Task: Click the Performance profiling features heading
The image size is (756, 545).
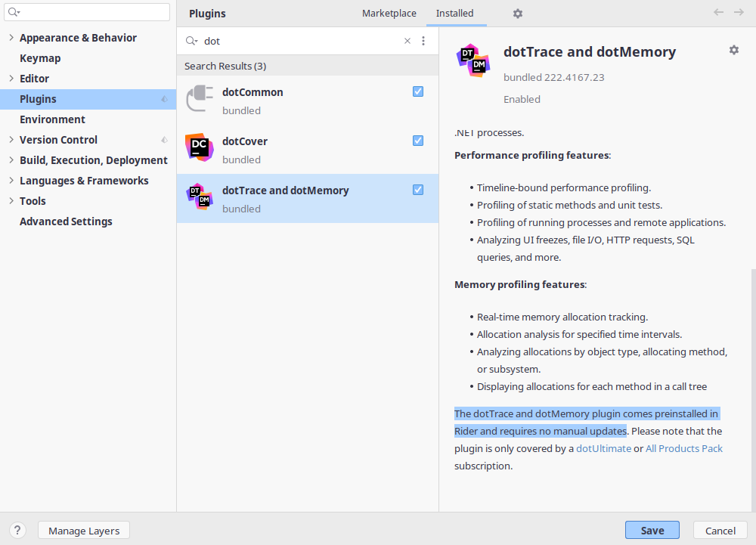Action: click(532, 156)
